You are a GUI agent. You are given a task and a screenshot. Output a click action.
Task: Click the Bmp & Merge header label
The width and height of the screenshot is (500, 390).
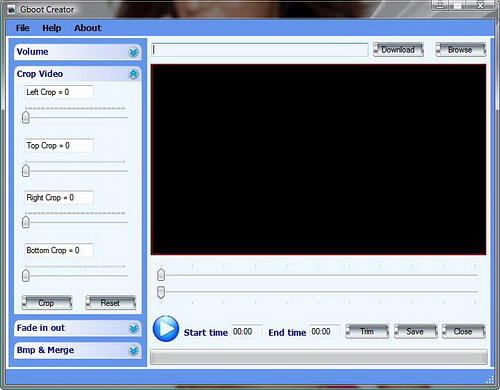[x=45, y=350]
